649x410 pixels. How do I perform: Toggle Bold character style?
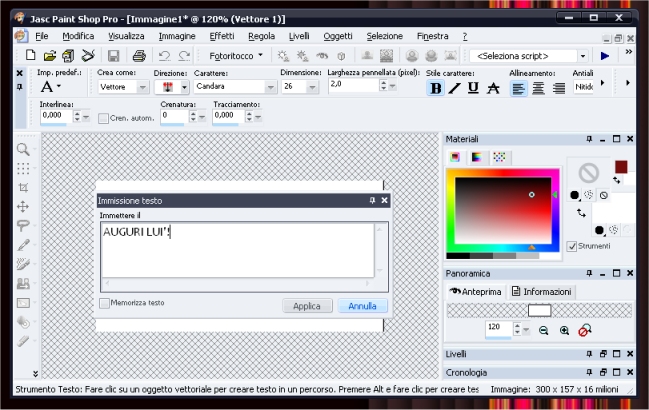click(x=435, y=88)
